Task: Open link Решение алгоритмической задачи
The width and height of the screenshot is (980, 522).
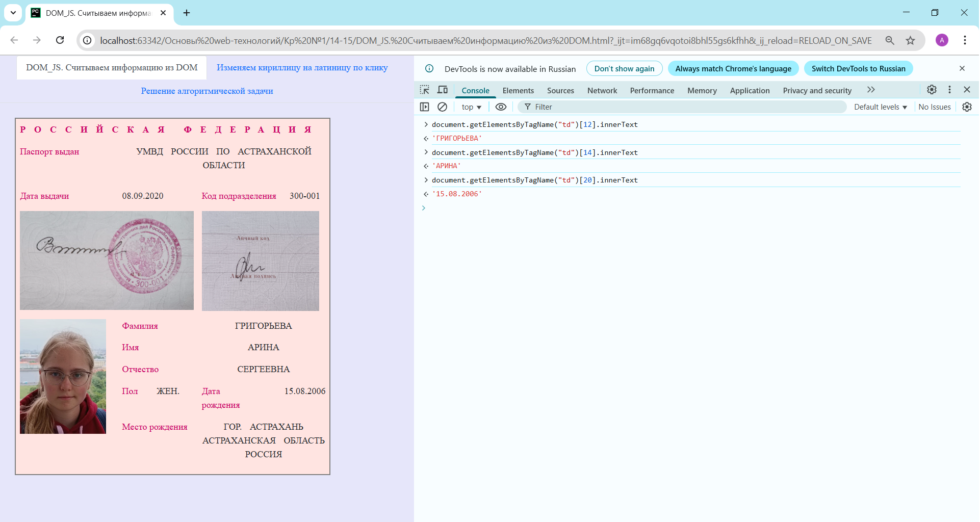Action: (207, 91)
